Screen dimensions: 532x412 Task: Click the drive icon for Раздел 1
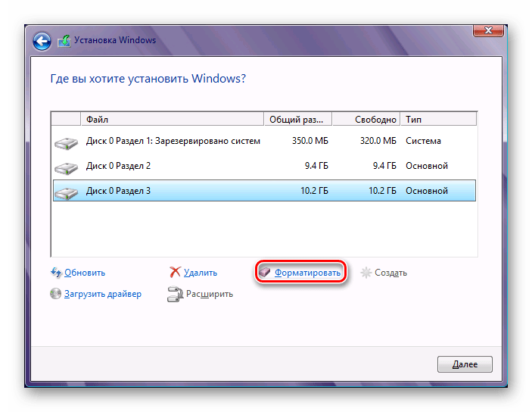tap(66, 143)
